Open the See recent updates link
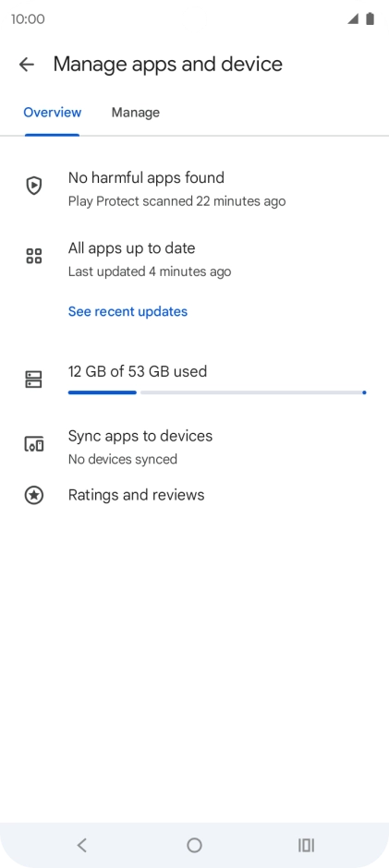This screenshot has width=389, height=868. pos(128,312)
